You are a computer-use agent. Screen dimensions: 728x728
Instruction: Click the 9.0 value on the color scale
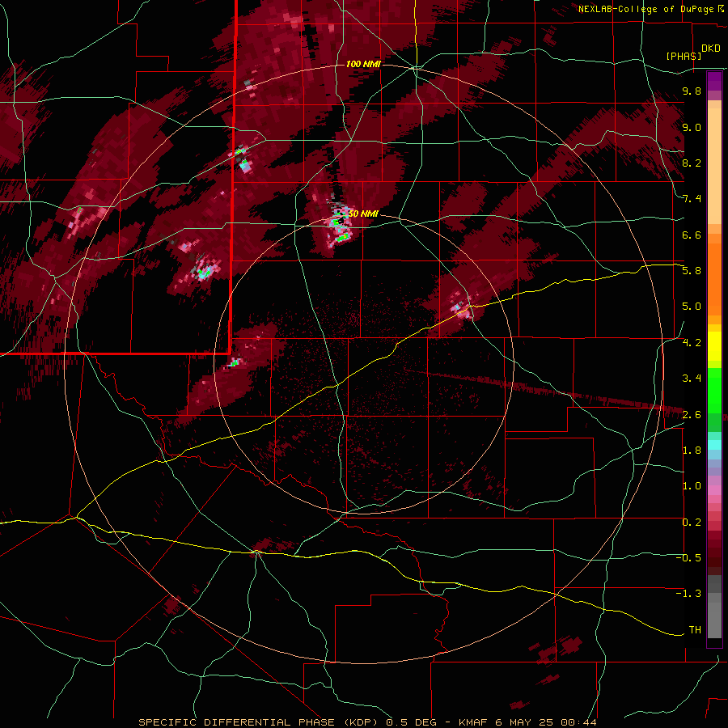point(692,127)
